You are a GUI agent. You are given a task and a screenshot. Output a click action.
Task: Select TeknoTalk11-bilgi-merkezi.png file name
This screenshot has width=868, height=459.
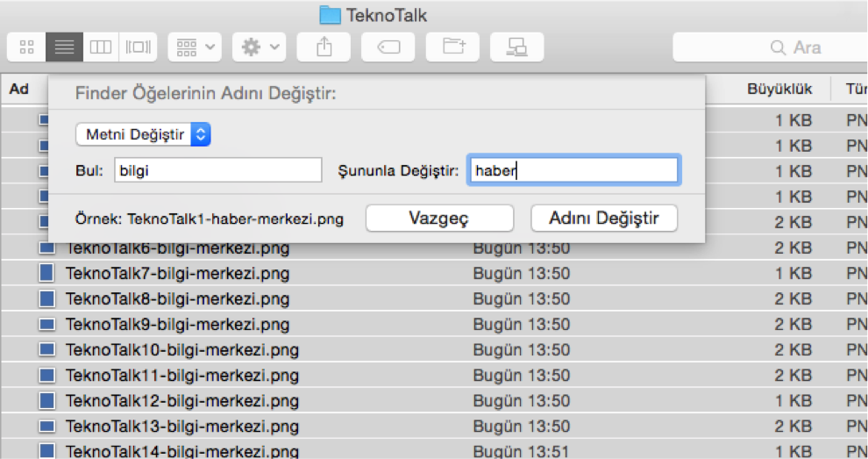tap(182, 376)
